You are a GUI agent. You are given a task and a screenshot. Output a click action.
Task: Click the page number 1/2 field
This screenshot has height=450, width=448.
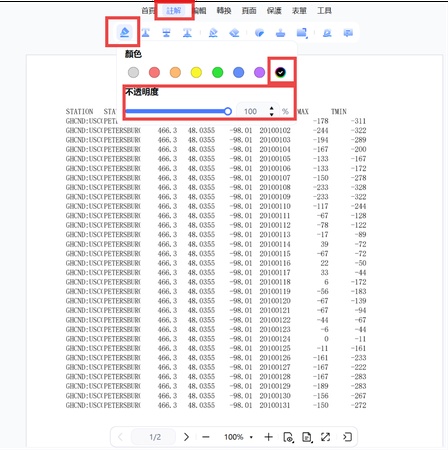(x=155, y=437)
